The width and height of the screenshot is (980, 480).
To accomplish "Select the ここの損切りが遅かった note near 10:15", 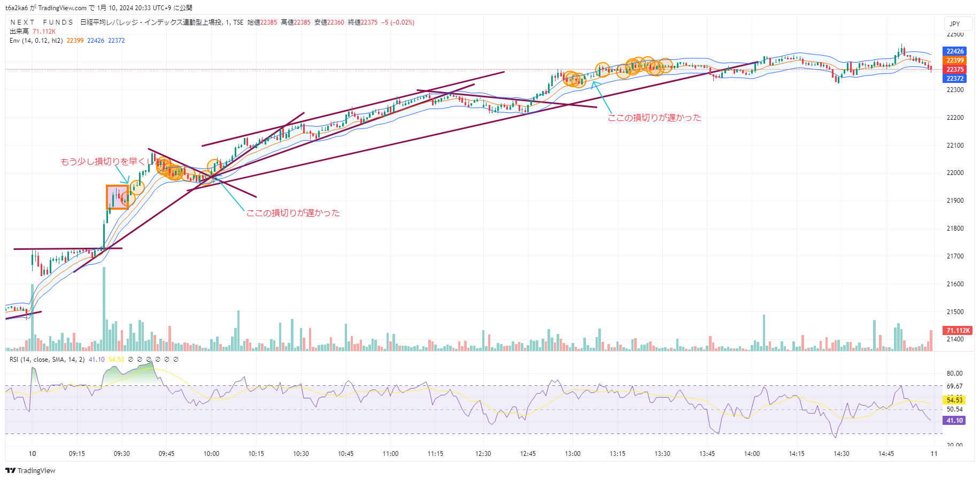I will (292, 213).
